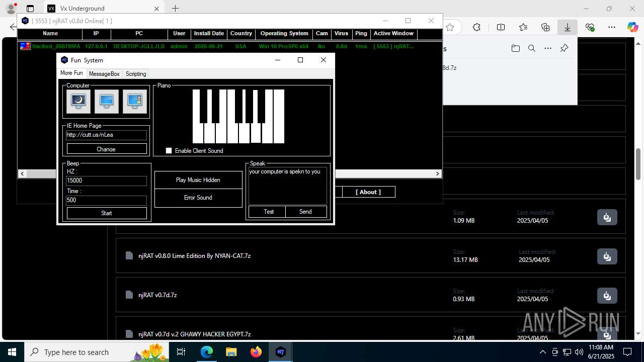Open File Explorer from taskbar
Viewport: 644px width, 362px height.
(x=231, y=352)
